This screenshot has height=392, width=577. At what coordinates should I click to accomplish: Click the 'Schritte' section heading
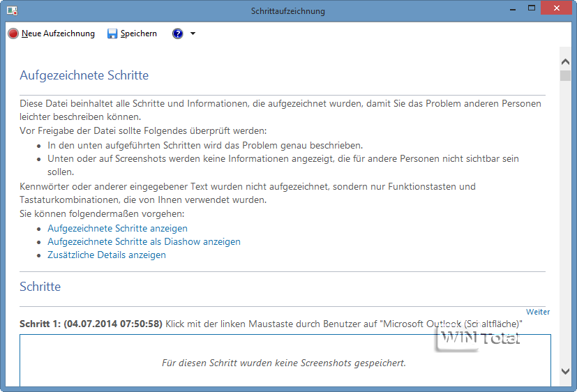[40, 287]
